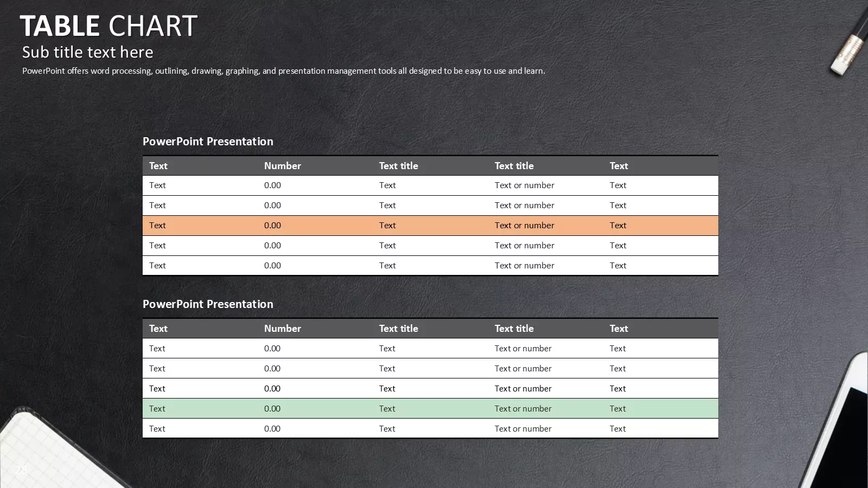Screen dimensions: 868x488
Task: Click 'Number' header in the first table
Action: [x=283, y=166]
